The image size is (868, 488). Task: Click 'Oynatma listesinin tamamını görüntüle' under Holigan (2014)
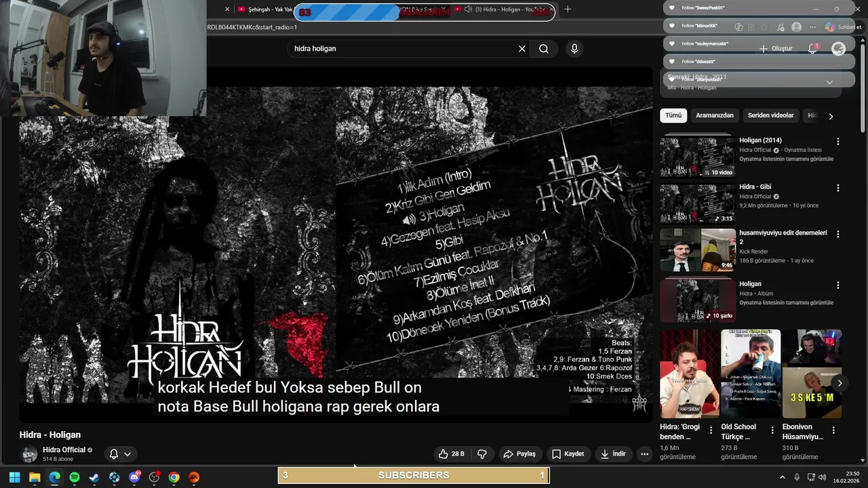click(x=787, y=159)
